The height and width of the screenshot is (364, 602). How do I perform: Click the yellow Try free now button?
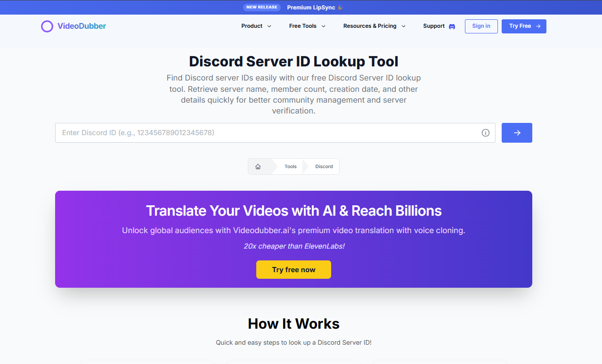click(x=293, y=270)
